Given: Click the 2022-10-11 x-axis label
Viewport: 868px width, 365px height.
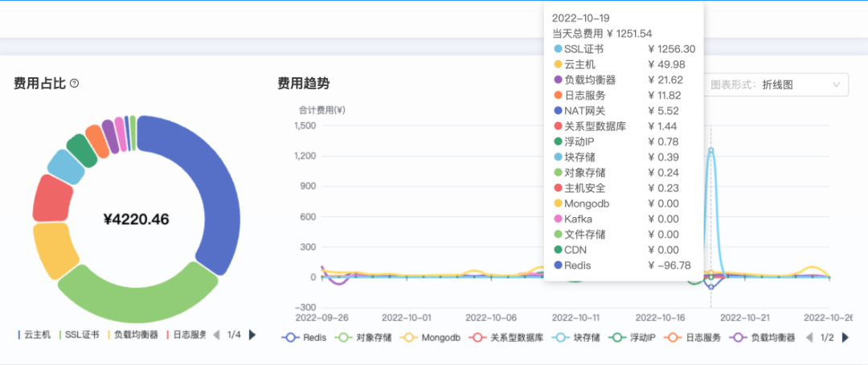Looking at the screenshot, I should (576, 318).
